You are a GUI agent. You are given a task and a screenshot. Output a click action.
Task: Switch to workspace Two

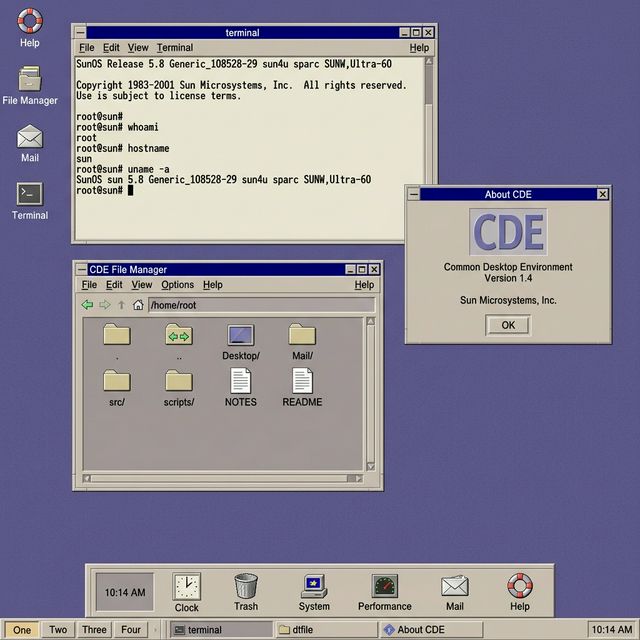tap(58, 629)
